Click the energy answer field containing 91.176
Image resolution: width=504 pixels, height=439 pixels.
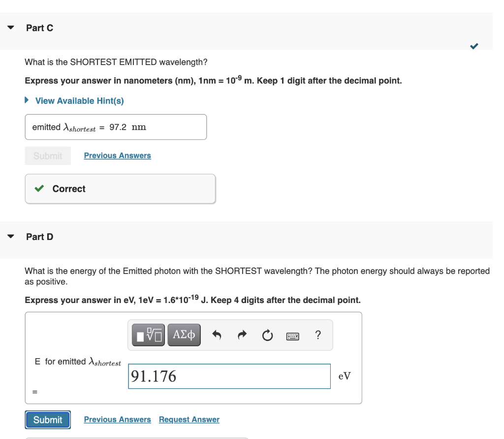[x=229, y=376]
